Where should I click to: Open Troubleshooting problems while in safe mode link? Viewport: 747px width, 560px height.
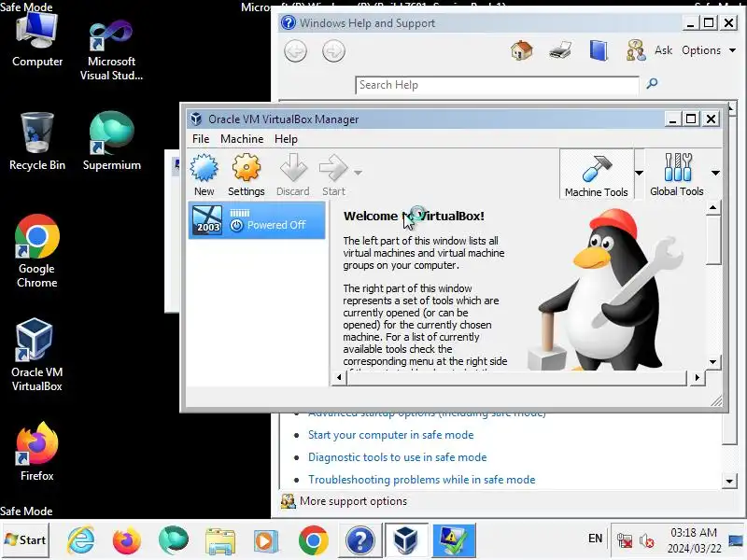click(x=422, y=480)
